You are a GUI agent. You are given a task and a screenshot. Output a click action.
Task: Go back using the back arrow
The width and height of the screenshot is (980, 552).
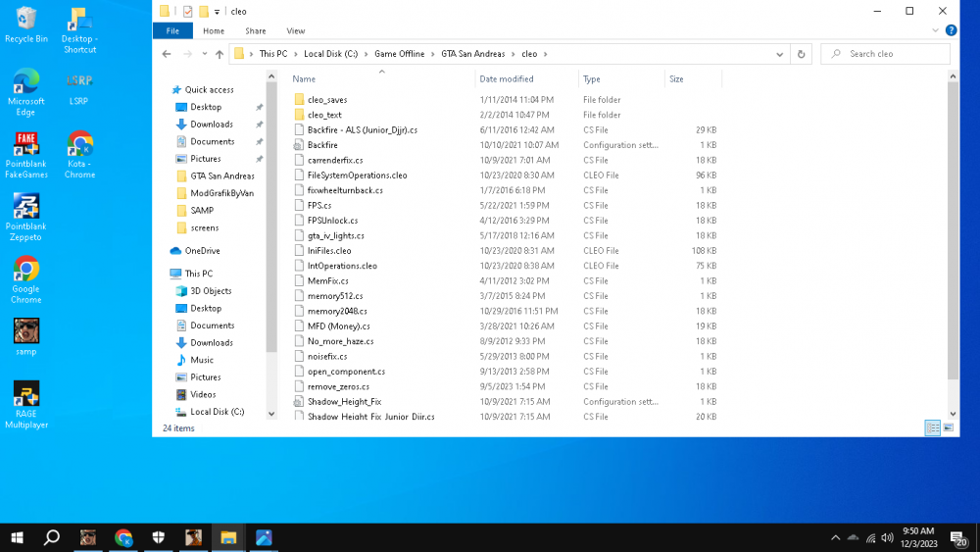(167, 54)
